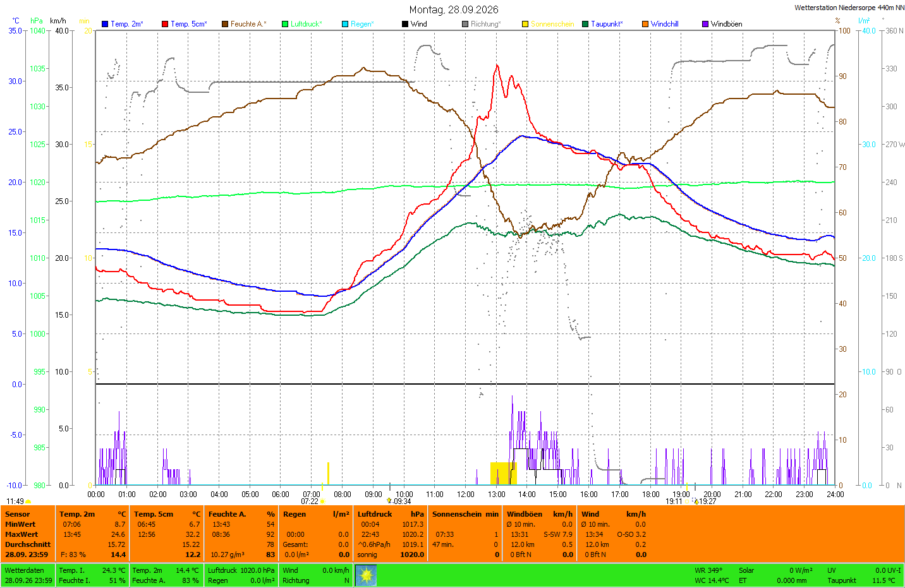
Task: Click the "WR 349°" wind direction value
Action: (708, 570)
